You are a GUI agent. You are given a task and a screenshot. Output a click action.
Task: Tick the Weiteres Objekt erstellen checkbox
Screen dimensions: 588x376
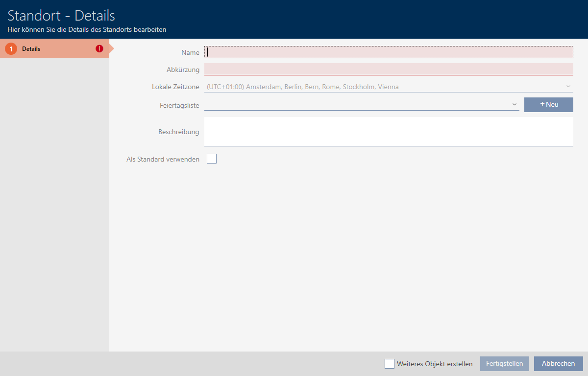(x=390, y=364)
